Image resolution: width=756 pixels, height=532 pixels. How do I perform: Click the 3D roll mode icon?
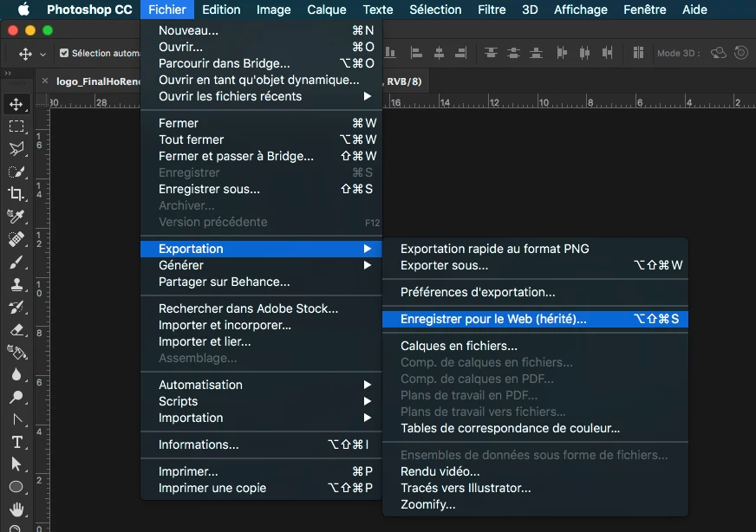[x=741, y=53]
